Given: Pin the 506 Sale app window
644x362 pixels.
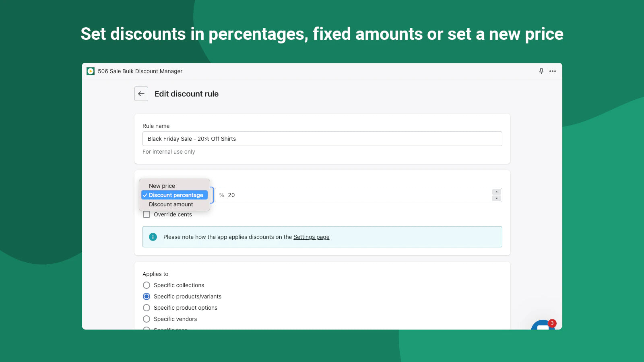Looking at the screenshot, I should 541,71.
